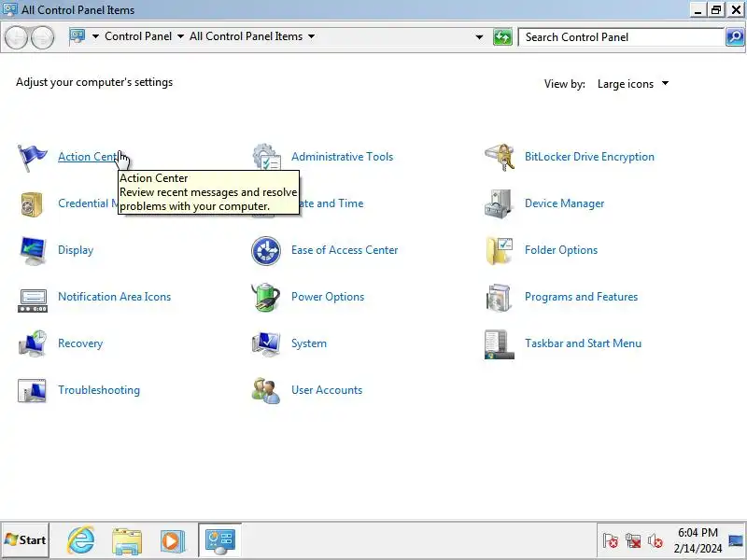
Task: Launch Internet Explorer from the taskbar
Action: [x=80, y=540]
